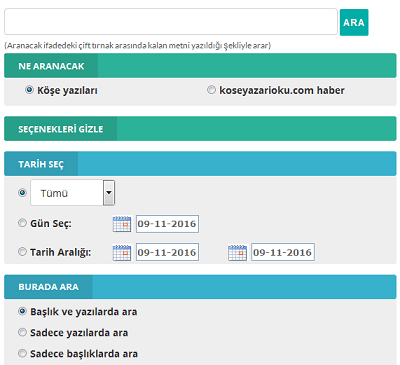Open the Tarih Aralığı end date calendar icon
The height and width of the screenshot is (365, 400).
(237, 252)
